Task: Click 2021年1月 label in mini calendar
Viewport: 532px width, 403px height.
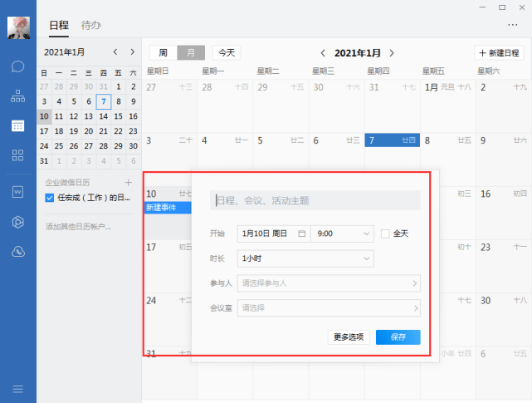Action: 64,52
